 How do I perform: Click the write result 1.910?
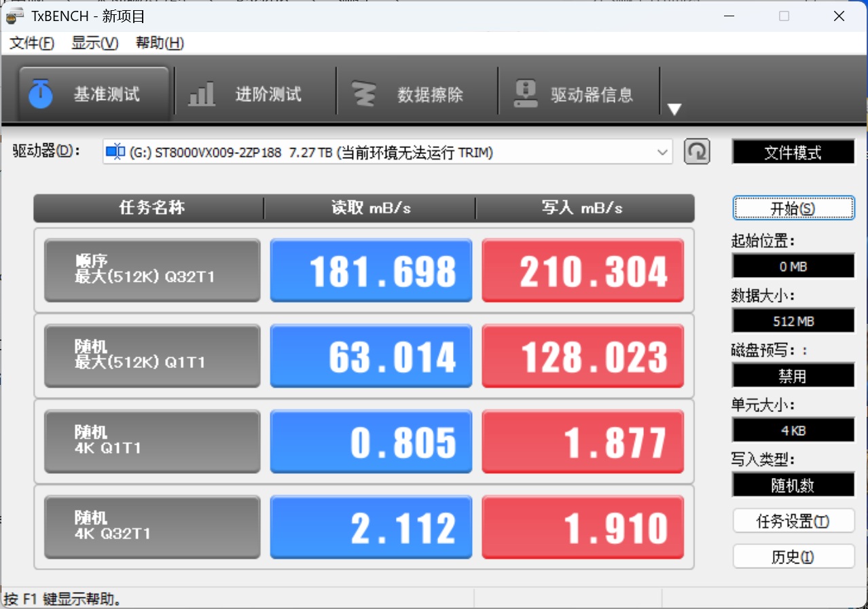pyautogui.click(x=583, y=527)
